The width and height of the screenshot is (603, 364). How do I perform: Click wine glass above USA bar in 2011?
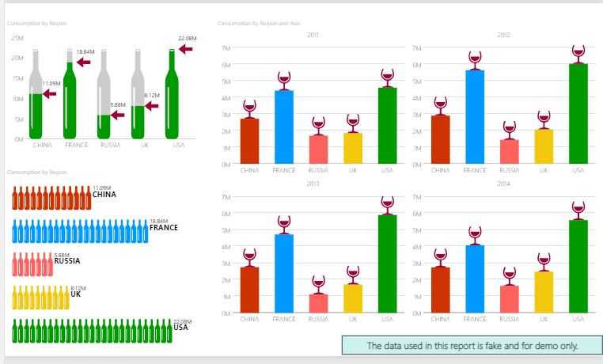[387, 78]
